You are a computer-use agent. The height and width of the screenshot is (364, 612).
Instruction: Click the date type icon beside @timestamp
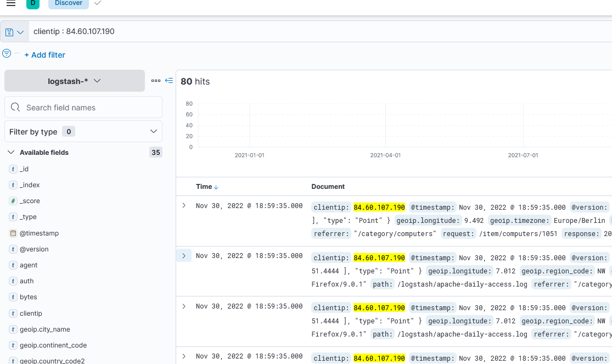[13, 233]
